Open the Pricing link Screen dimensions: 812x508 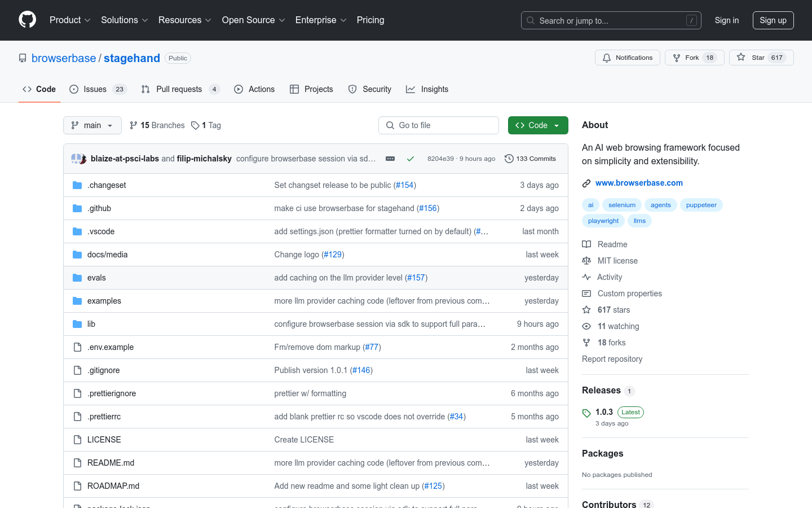[x=370, y=20]
